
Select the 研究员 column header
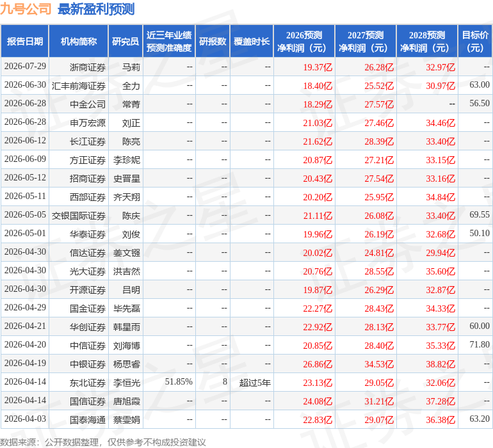click(125, 41)
